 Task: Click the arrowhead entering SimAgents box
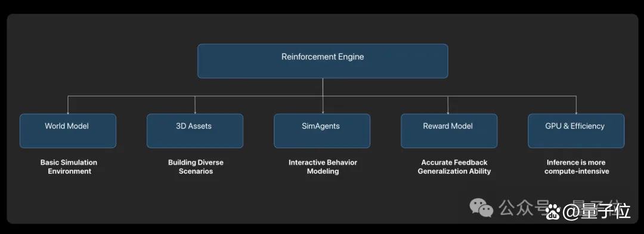click(323, 112)
